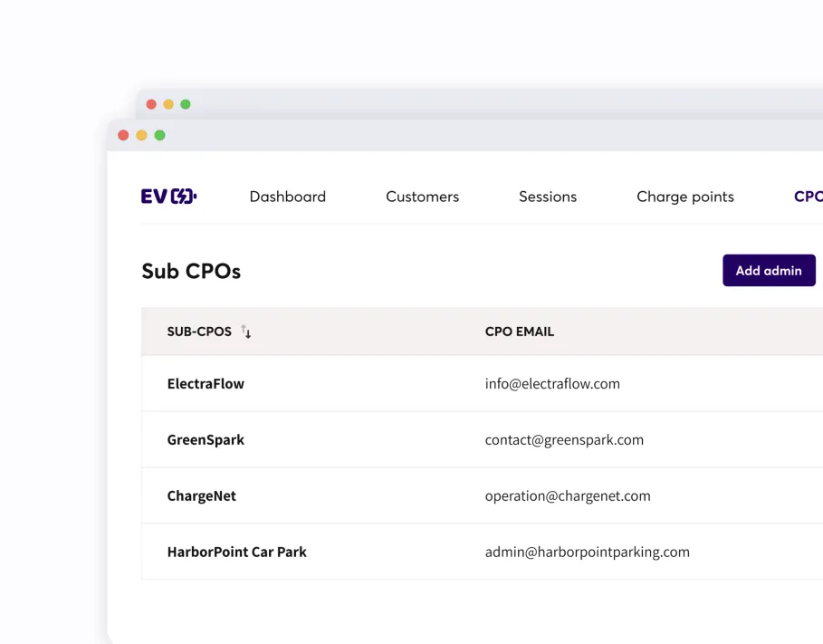
Task: Open the ElectraFlow sub-CPO row
Action: [x=206, y=384]
